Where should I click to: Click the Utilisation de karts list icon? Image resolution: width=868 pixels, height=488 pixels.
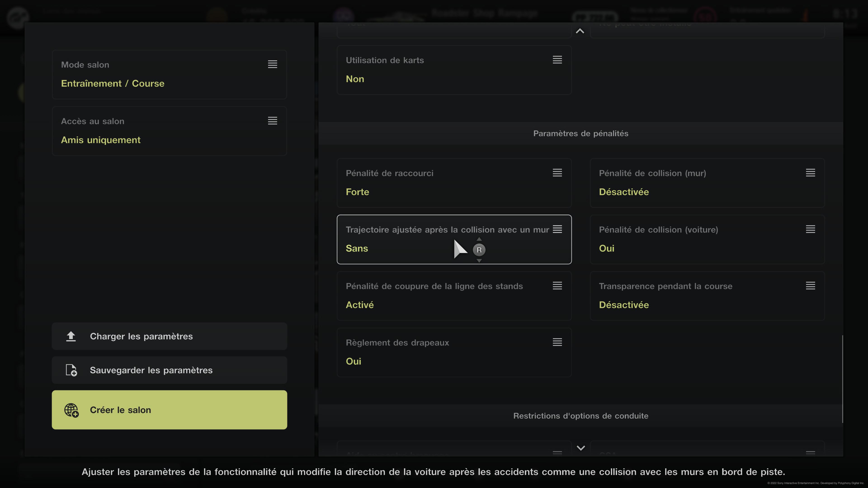[557, 60]
